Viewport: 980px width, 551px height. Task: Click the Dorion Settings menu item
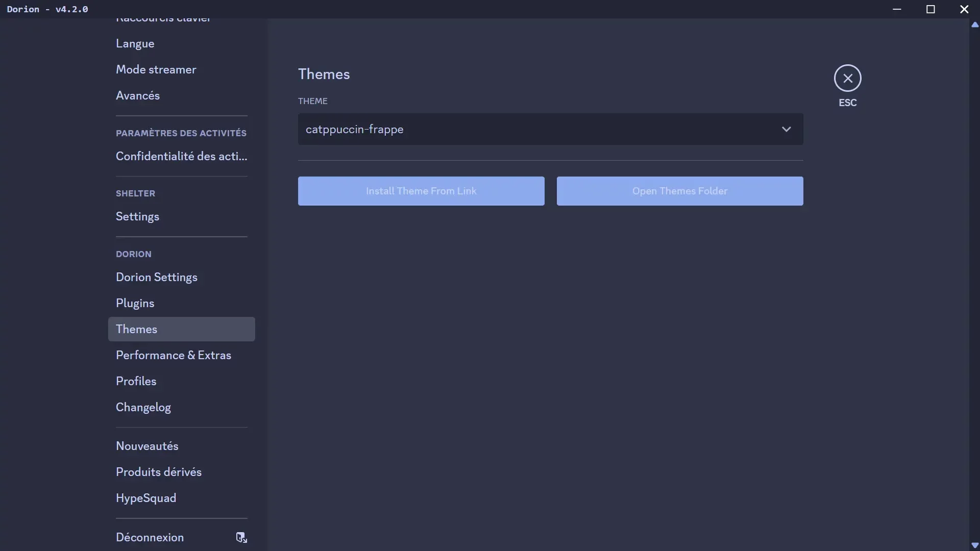click(x=156, y=277)
